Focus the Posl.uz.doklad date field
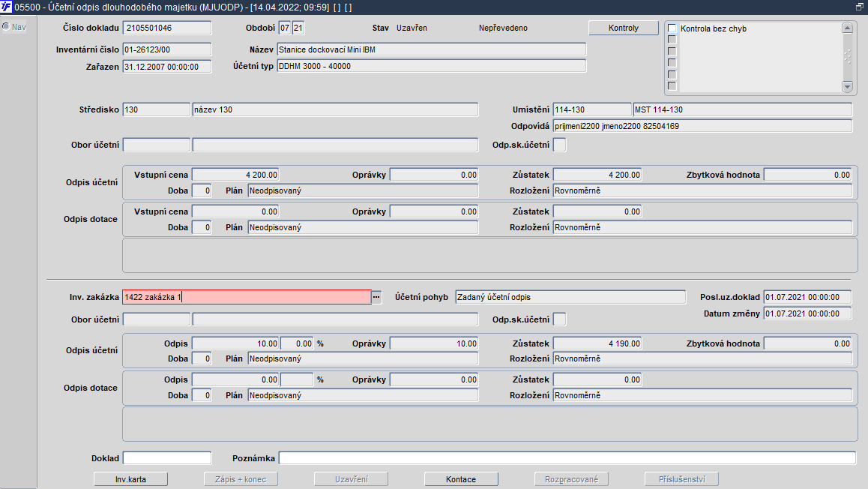This screenshot has width=868, height=489. tap(808, 298)
